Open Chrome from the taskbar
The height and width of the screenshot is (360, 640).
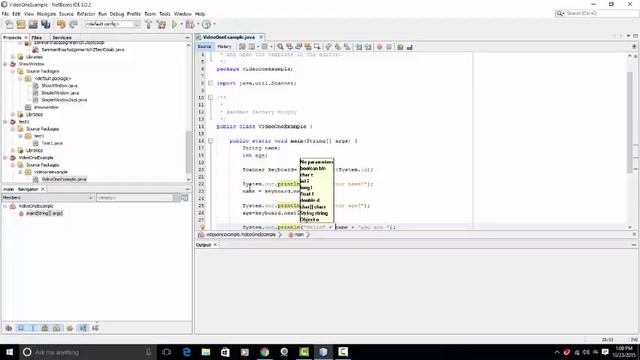(x=264, y=352)
